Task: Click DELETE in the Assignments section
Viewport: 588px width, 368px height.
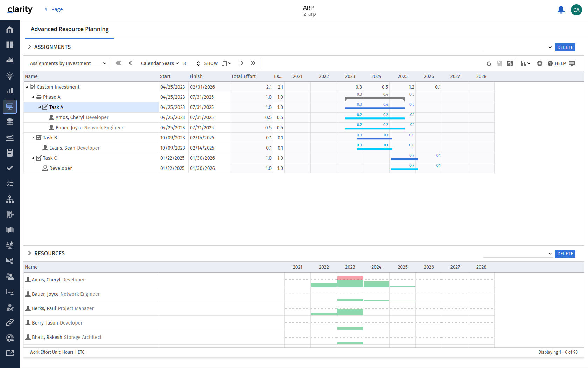Action: [565, 47]
